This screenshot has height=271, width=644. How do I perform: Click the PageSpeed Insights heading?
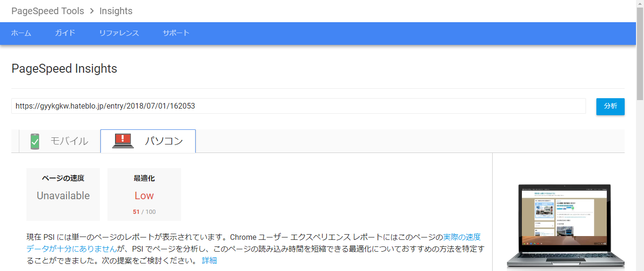tap(64, 69)
